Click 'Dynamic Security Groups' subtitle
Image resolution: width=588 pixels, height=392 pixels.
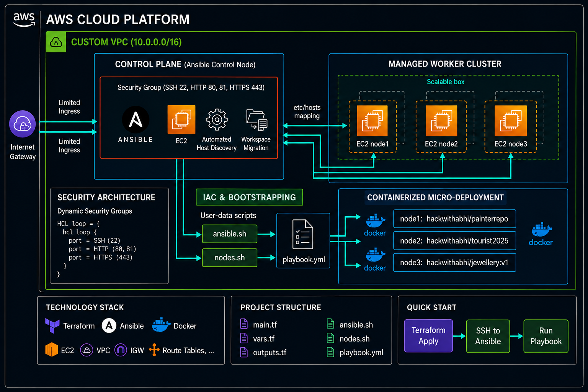tap(95, 211)
